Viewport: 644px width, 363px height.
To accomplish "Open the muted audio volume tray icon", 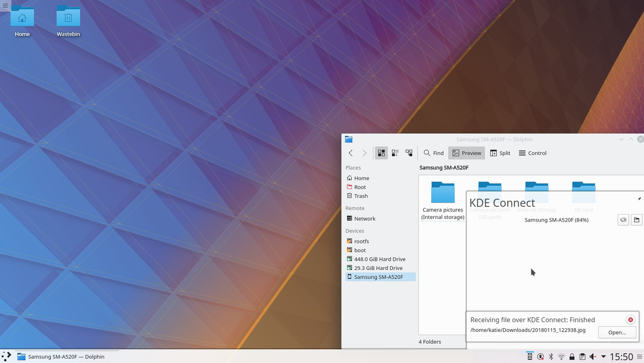I will click(593, 357).
